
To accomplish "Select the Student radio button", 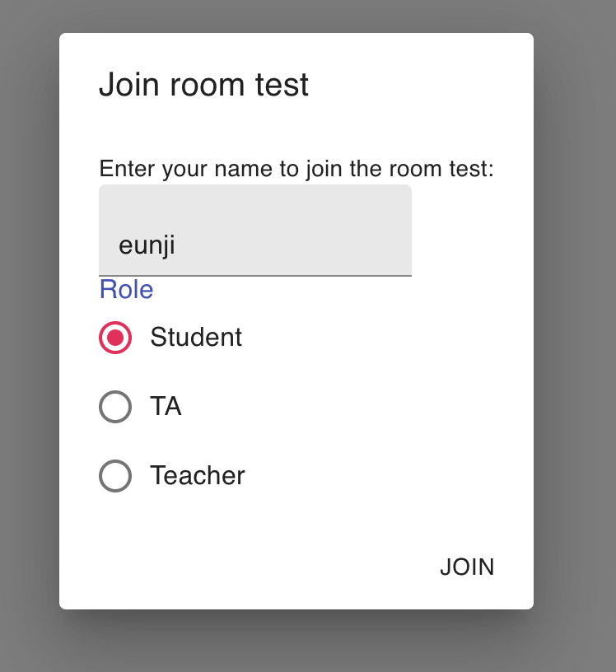I will [115, 338].
